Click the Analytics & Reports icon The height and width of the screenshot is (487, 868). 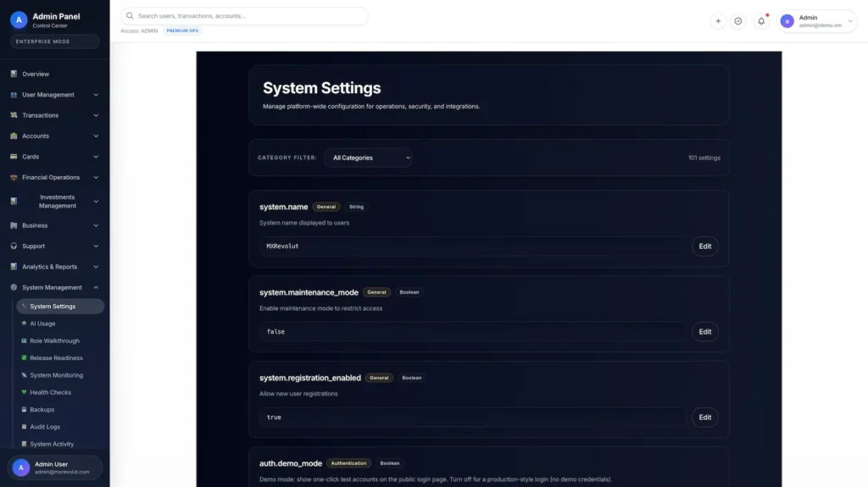[14, 267]
